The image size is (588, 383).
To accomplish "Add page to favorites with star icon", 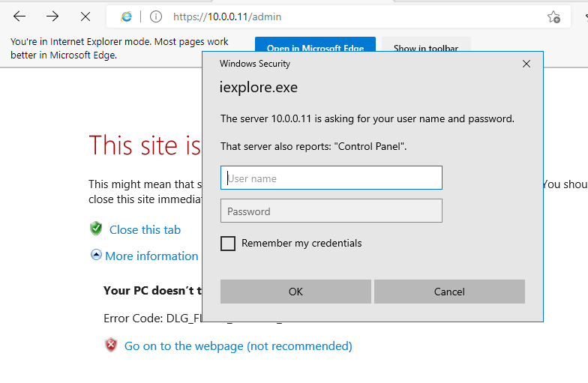I will point(553,16).
